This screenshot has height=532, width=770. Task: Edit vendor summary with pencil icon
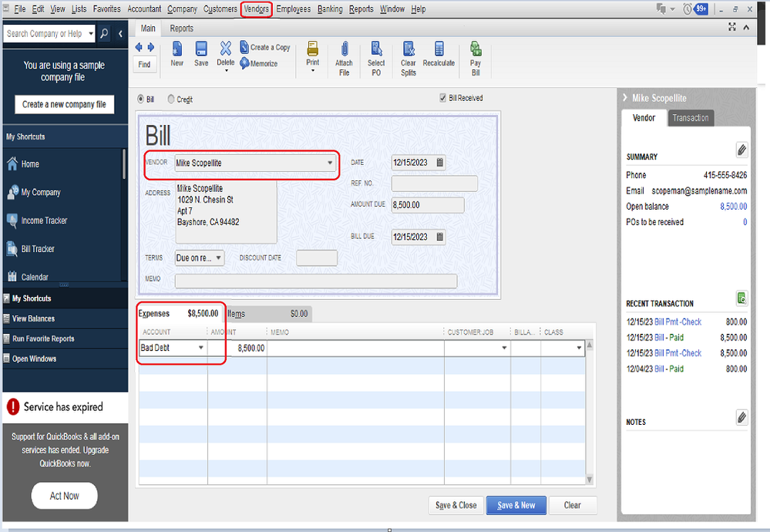pyautogui.click(x=742, y=150)
